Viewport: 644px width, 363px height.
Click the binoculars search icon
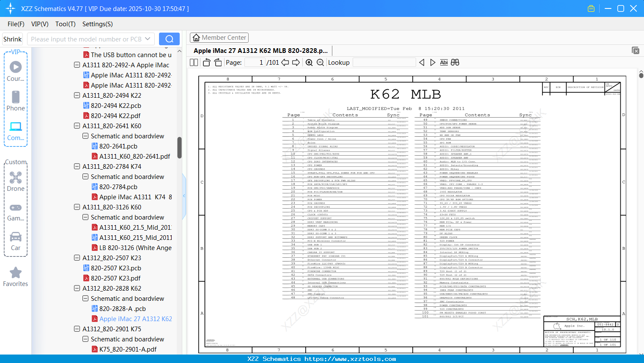pos(455,63)
